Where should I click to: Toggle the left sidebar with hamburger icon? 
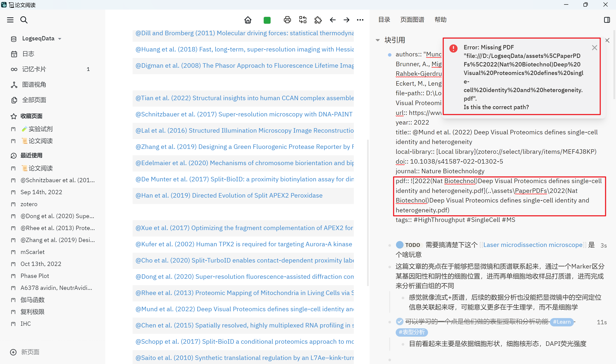(x=10, y=20)
